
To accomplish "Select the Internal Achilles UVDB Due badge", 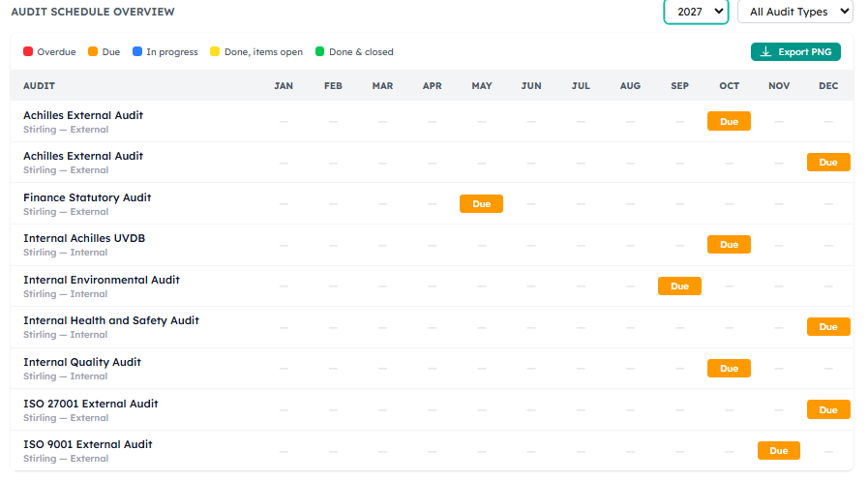I will (729, 244).
